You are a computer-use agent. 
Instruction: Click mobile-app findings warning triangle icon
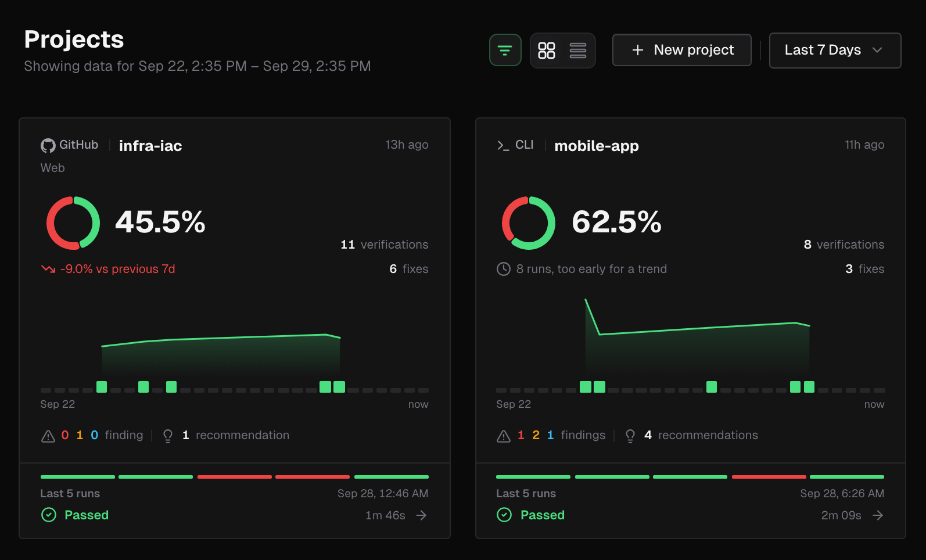point(504,436)
